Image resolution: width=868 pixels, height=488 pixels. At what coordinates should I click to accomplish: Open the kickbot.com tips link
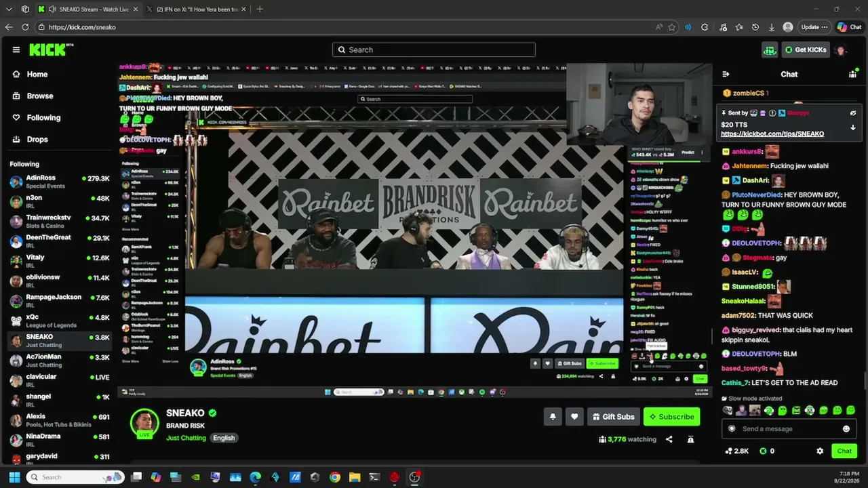(772, 134)
